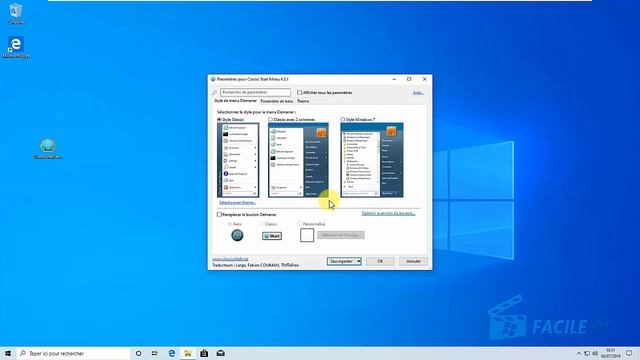Select Classic avec 2 colonnes radio button
This screenshot has width=640, height=360.
click(x=270, y=120)
